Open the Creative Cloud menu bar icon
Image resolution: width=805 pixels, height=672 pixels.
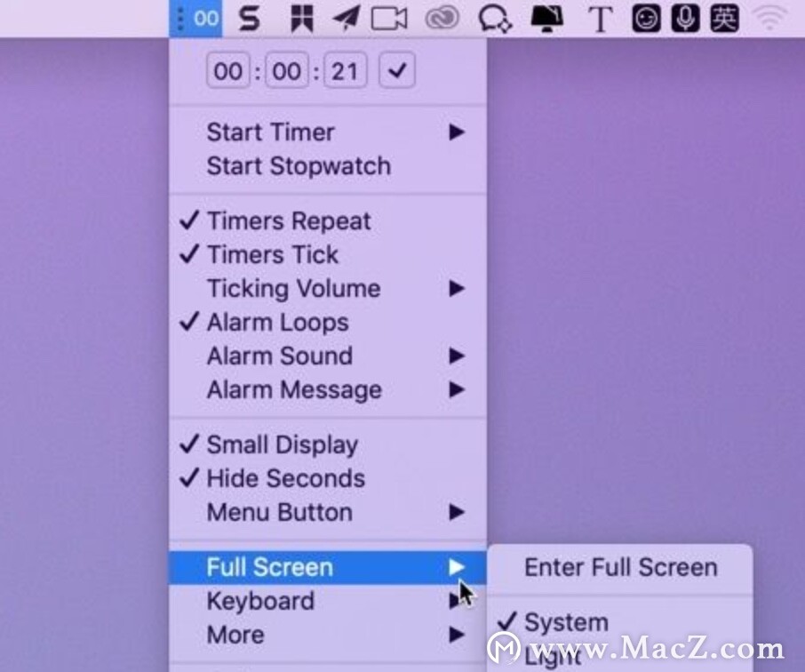point(442,19)
